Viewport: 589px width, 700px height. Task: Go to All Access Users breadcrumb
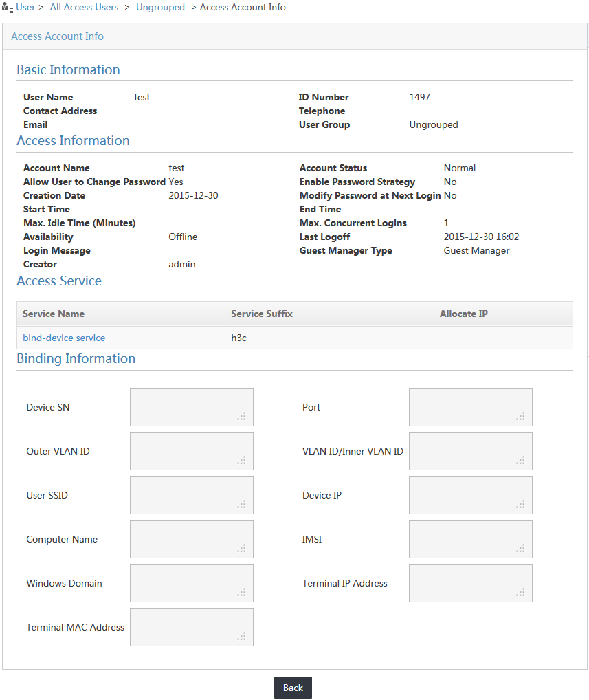84,7
